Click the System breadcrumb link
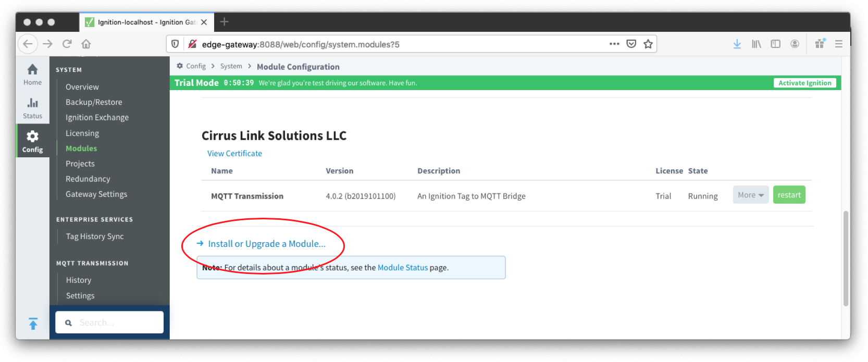This screenshot has height=362, width=868. [231, 66]
